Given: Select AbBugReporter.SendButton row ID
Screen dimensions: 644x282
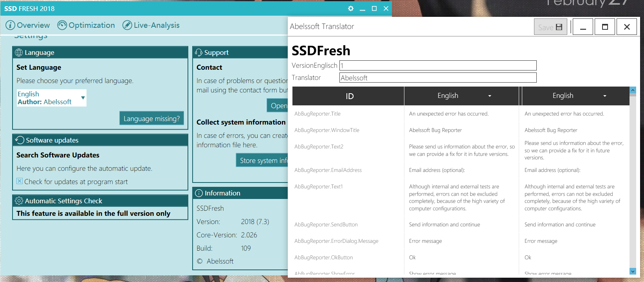Looking at the screenshot, I should click(326, 225).
